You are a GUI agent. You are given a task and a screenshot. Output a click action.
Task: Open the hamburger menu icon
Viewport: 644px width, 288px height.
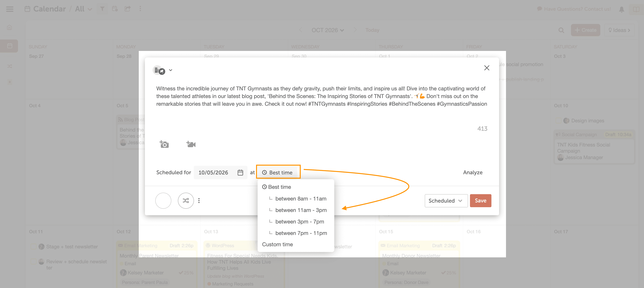[x=10, y=9]
